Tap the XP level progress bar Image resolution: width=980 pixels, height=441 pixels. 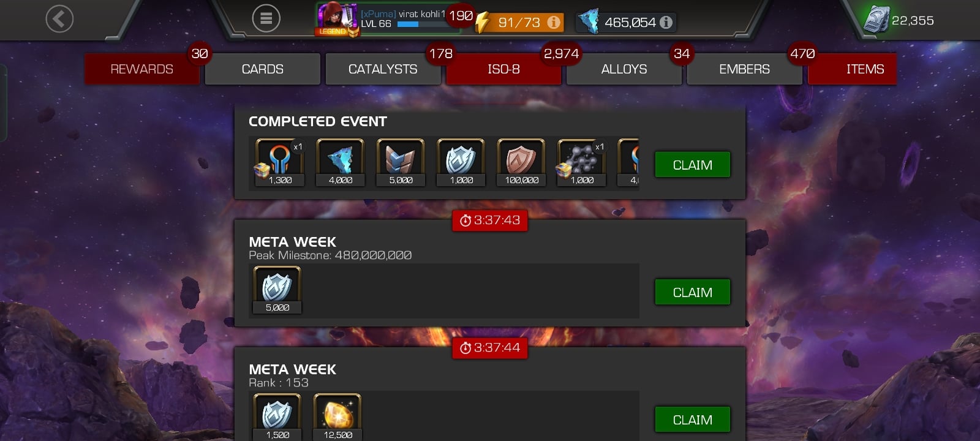[421, 24]
